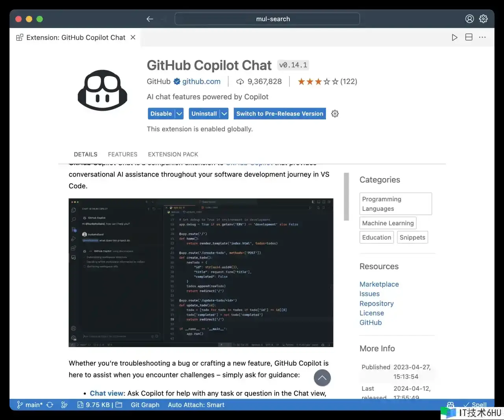Select the Education category
Viewport: 504px width, 420px height.
click(x=376, y=237)
